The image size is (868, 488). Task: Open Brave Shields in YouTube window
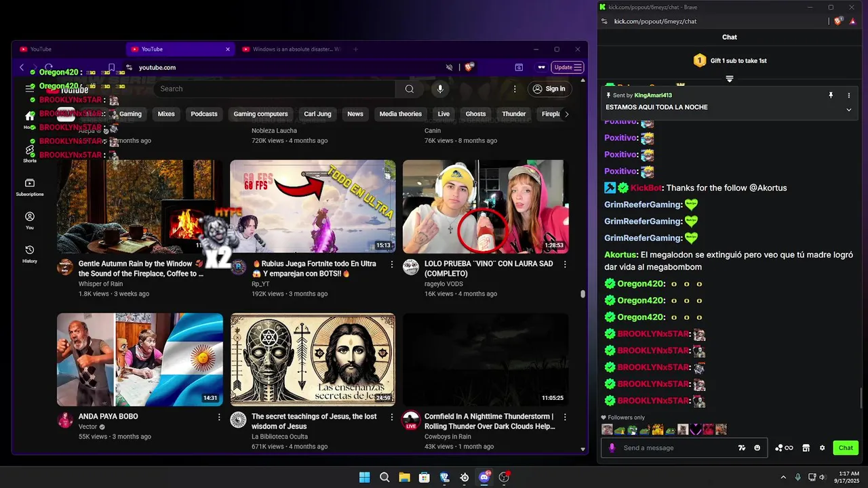[469, 67]
